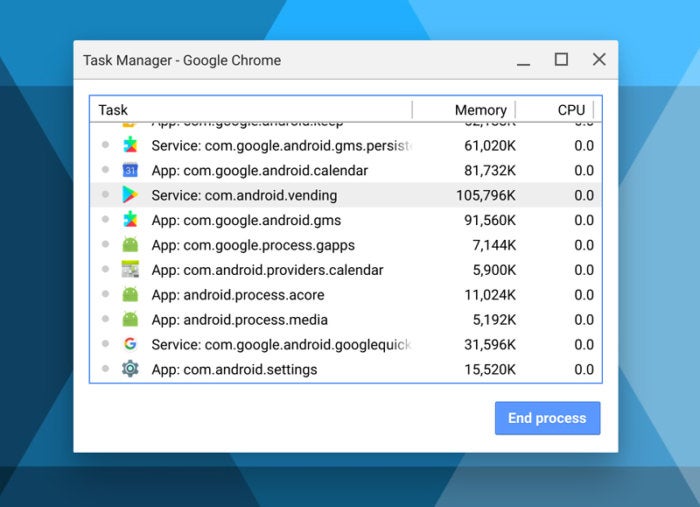Select 'App: com.android.settings' row text
This screenshot has width=700, height=507.
[x=234, y=370]
